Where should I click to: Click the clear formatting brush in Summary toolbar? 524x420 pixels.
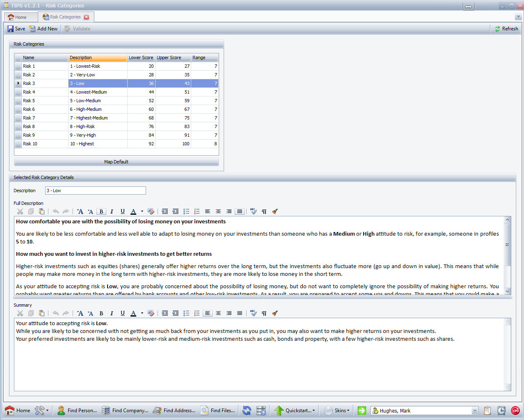coord(275,313)
